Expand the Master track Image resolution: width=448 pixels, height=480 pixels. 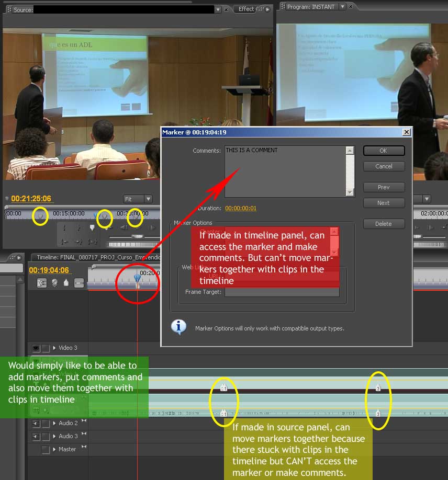[x=54, y=449]
